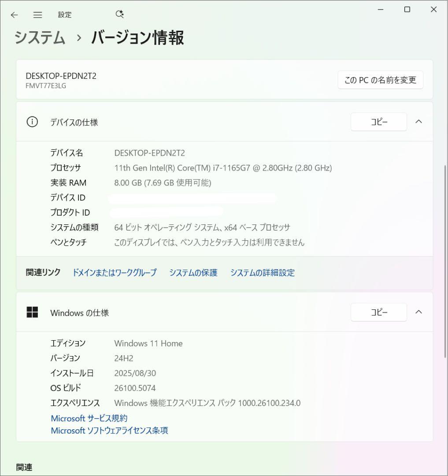Click the Copilot icon in the title bar
The width and height of the screenshot is (448, 476).
119,14
